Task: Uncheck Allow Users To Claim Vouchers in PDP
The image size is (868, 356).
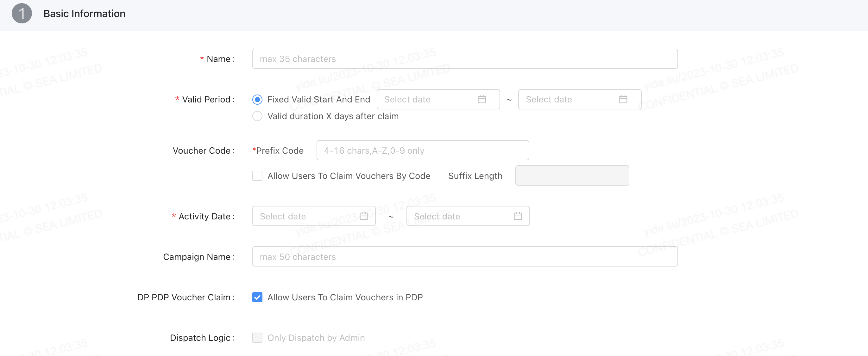Action: (x=257, y=297)
